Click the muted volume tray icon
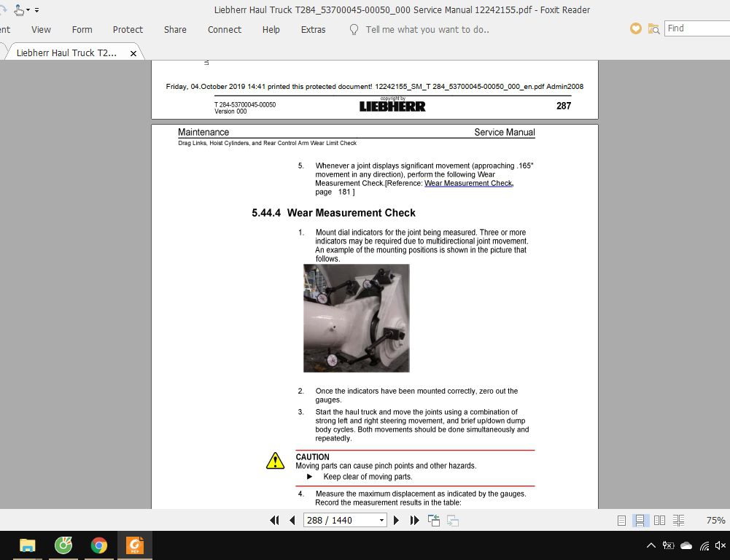 coord(721,545)
